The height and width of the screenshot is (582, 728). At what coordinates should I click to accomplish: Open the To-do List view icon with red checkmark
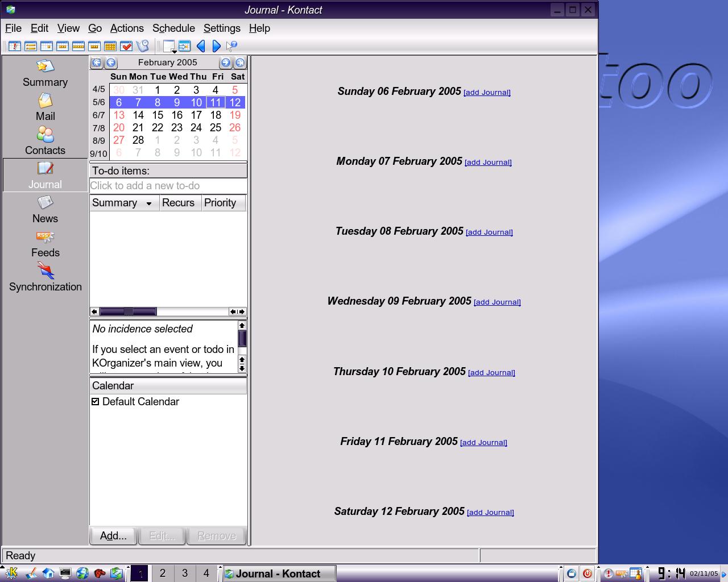(126, 46)
